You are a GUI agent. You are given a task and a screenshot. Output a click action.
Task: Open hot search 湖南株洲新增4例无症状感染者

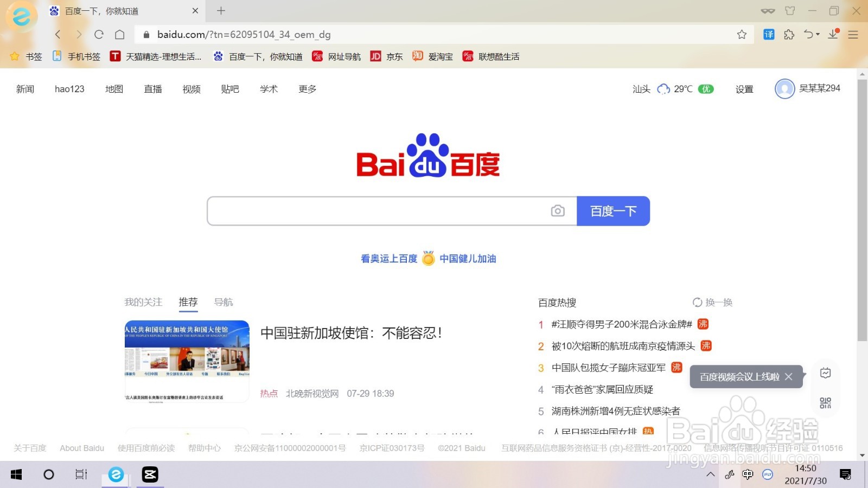[x=616, y=411]
